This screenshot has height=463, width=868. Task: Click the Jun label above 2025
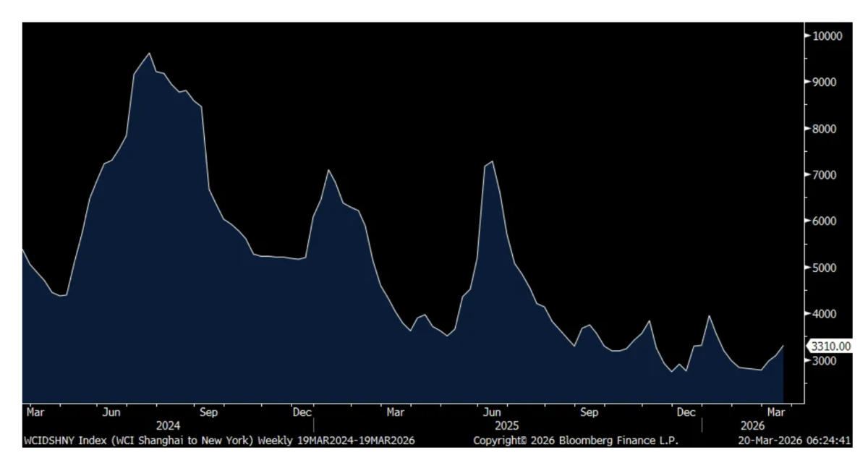[491, 412]
